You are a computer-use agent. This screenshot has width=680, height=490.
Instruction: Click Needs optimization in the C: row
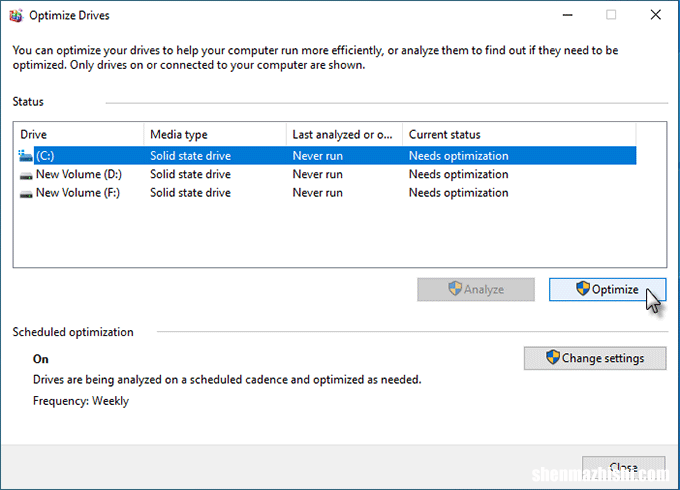(458, 156)
